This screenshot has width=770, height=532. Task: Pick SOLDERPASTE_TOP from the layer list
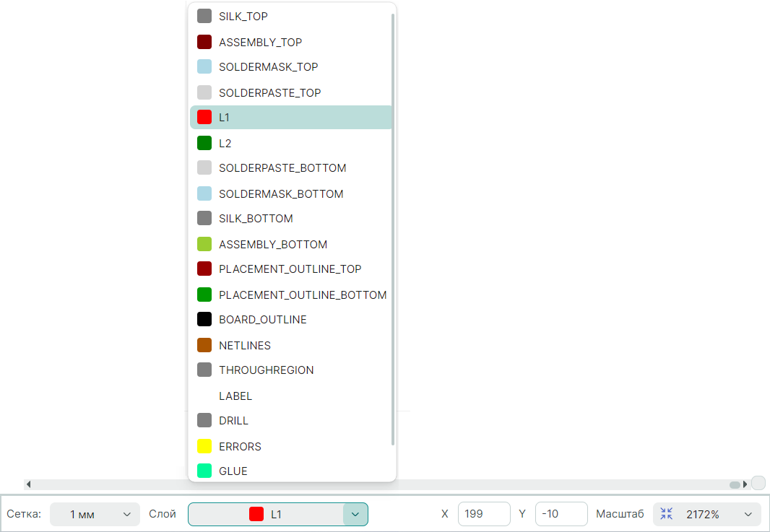(290, 92)
